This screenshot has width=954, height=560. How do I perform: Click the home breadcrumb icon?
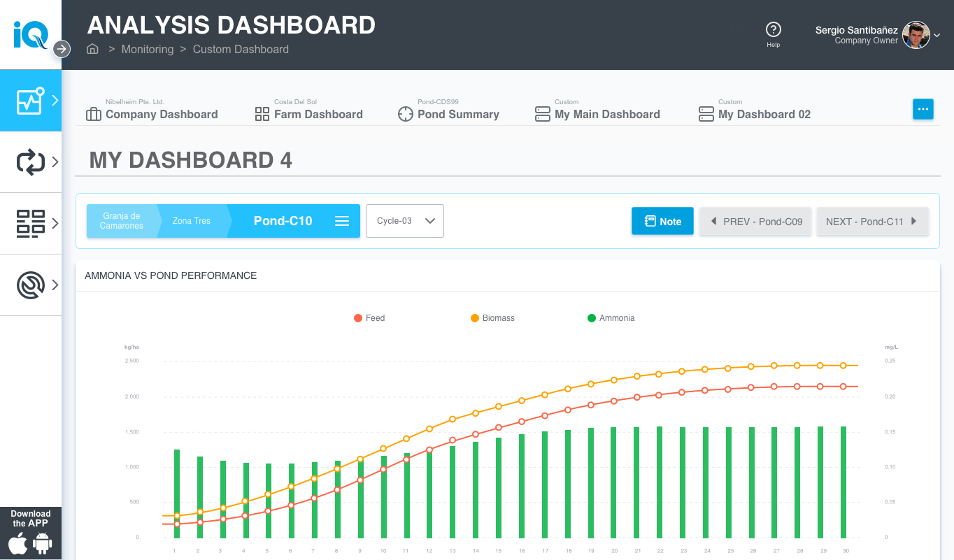point(92,49)
